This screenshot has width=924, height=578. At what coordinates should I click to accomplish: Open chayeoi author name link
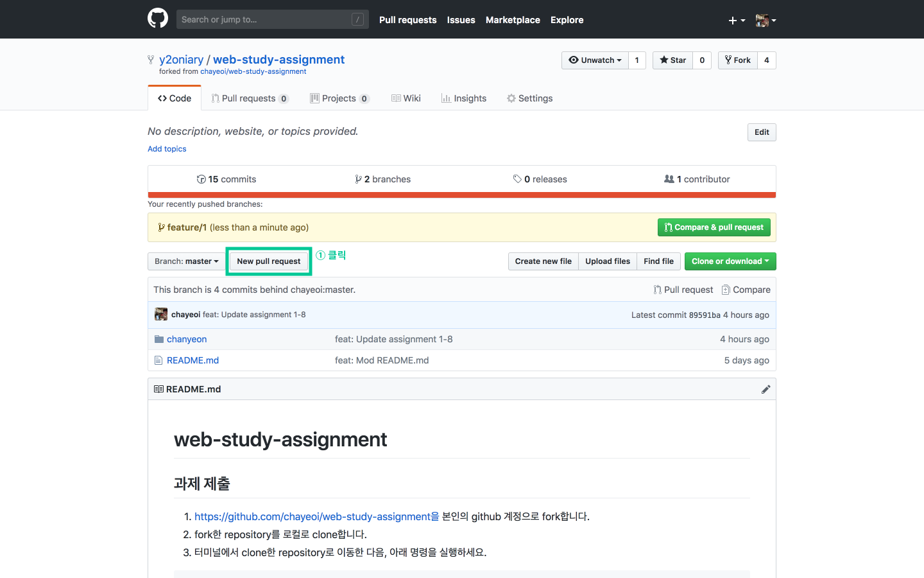(186, 315)
